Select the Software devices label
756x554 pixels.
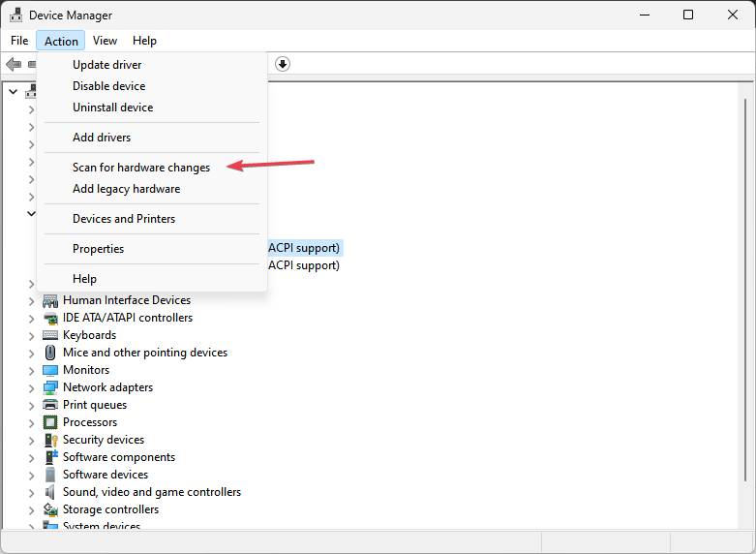click(106, 474)
